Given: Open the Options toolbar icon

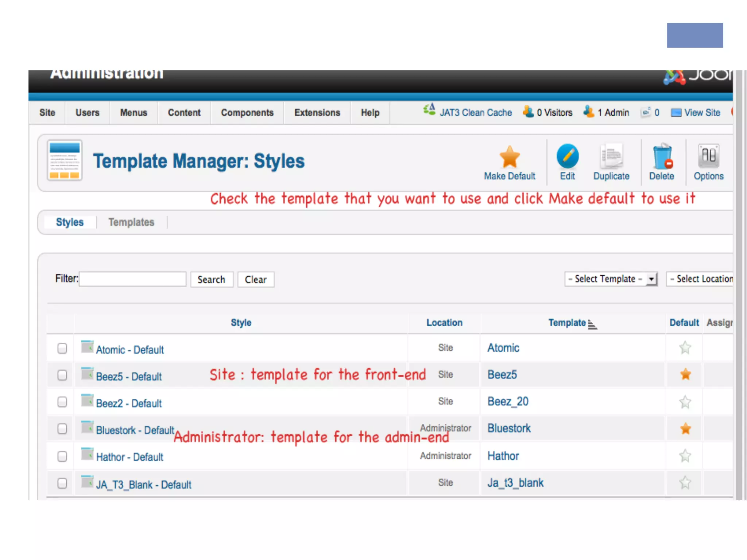Looking at the screenshot, I should pos(708,156).
